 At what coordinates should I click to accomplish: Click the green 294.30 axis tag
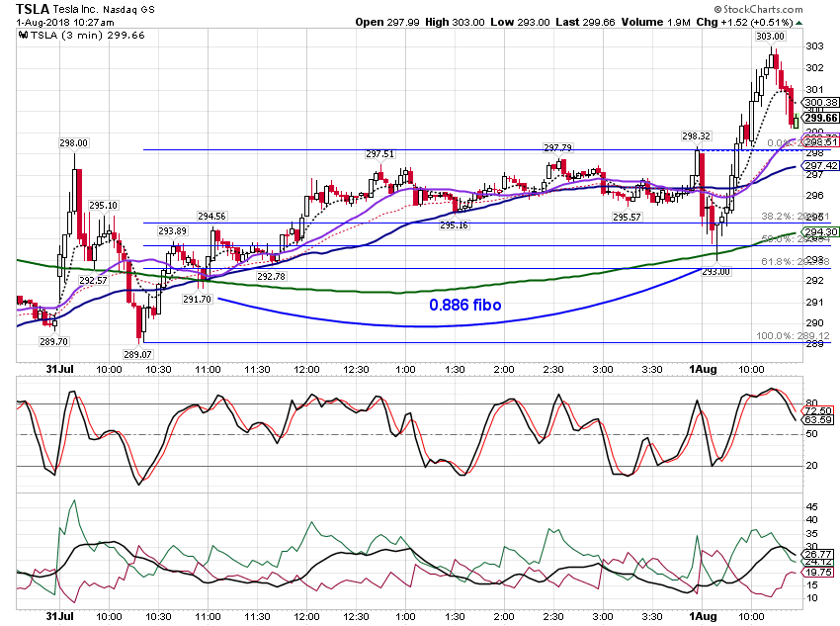click(820, 232)
